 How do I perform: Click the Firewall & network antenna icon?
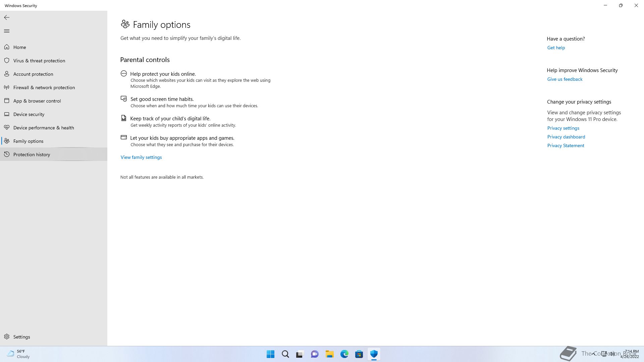tap(7, 87)
